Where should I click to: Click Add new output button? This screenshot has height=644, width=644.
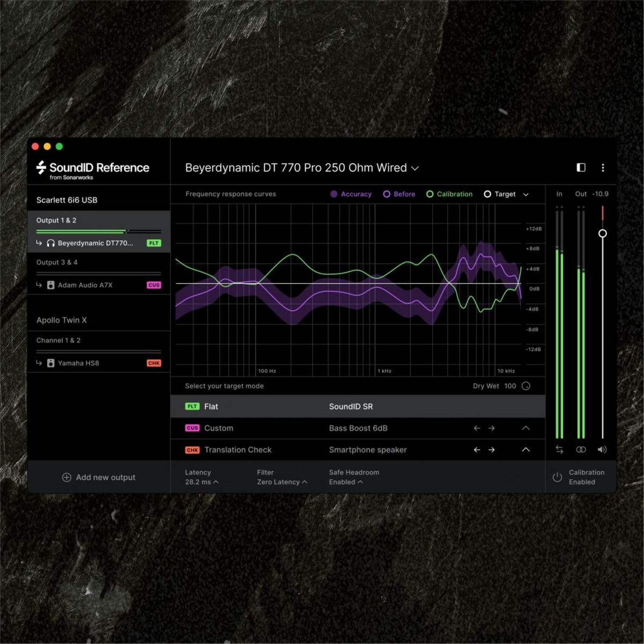[x=99, y=477]
